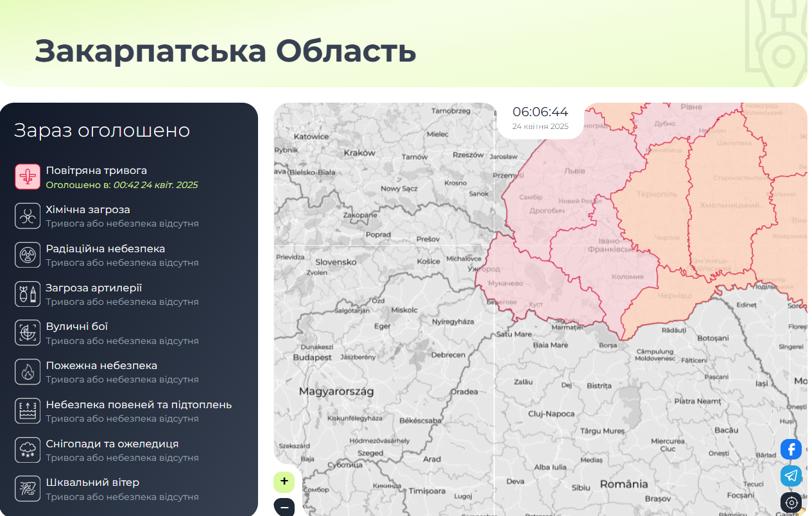Open the Facebook share icon
This screenshot has width=812, height=516.
point(791,449)
